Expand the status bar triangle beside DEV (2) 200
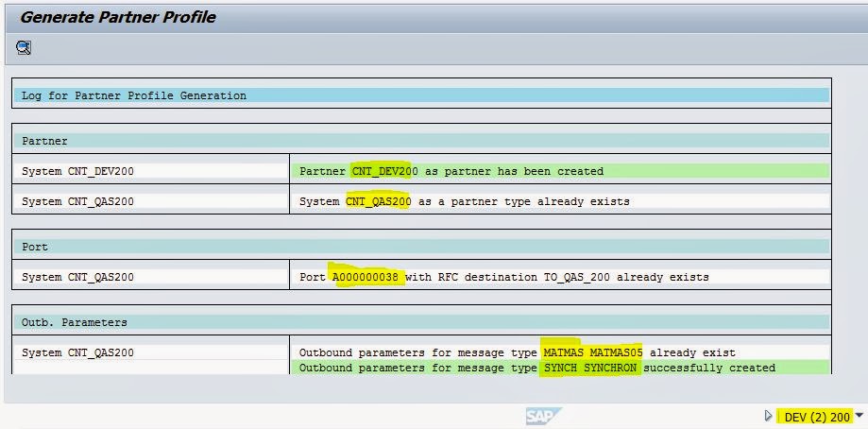868x429 pixels. point(768,416)
